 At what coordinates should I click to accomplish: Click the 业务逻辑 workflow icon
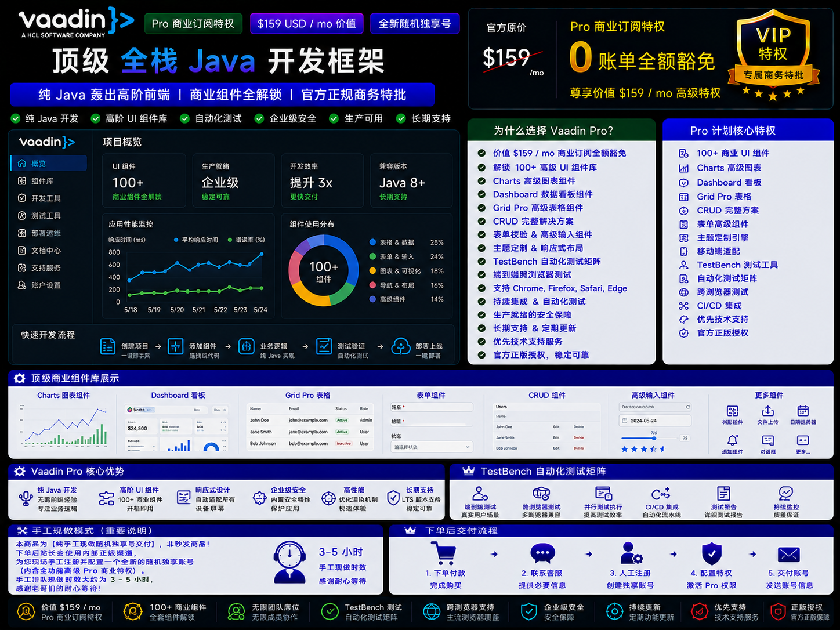pyautogui.click(x=246, y=346)
